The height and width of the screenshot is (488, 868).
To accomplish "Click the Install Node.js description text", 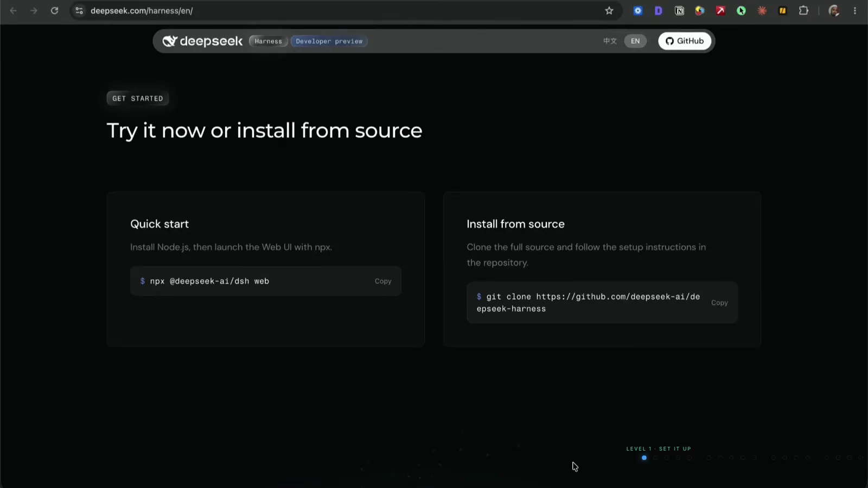I will 231,247.
